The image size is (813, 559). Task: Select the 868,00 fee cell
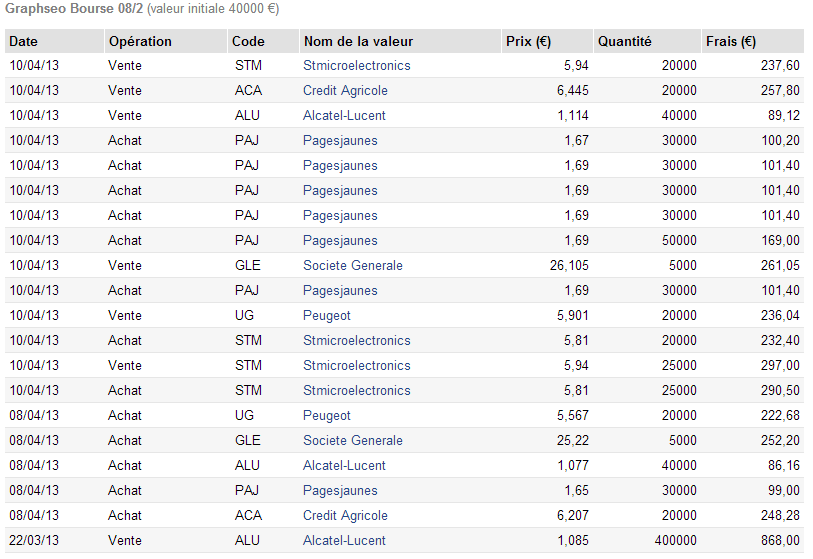(x=780, y=540)
